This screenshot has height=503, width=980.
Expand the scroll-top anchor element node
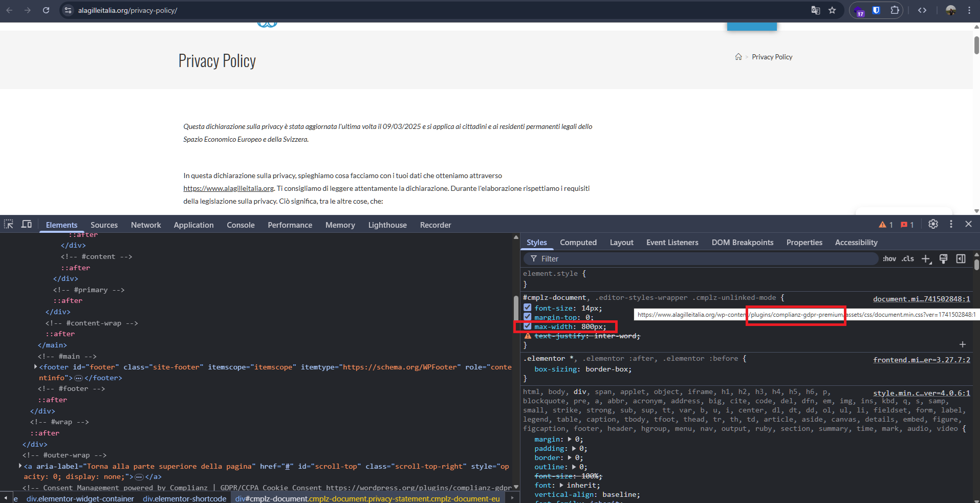(x=20, y=466)
